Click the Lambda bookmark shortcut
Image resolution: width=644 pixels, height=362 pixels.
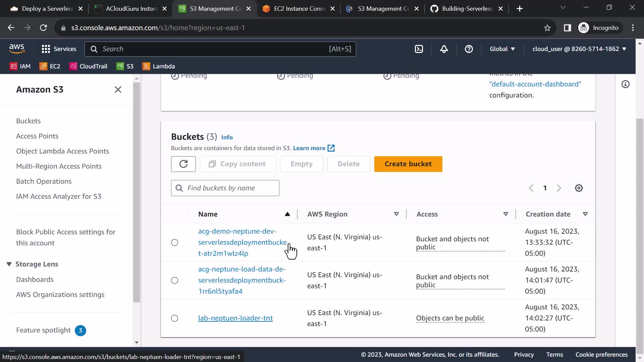pyautogui.click(x=159, y=66)
